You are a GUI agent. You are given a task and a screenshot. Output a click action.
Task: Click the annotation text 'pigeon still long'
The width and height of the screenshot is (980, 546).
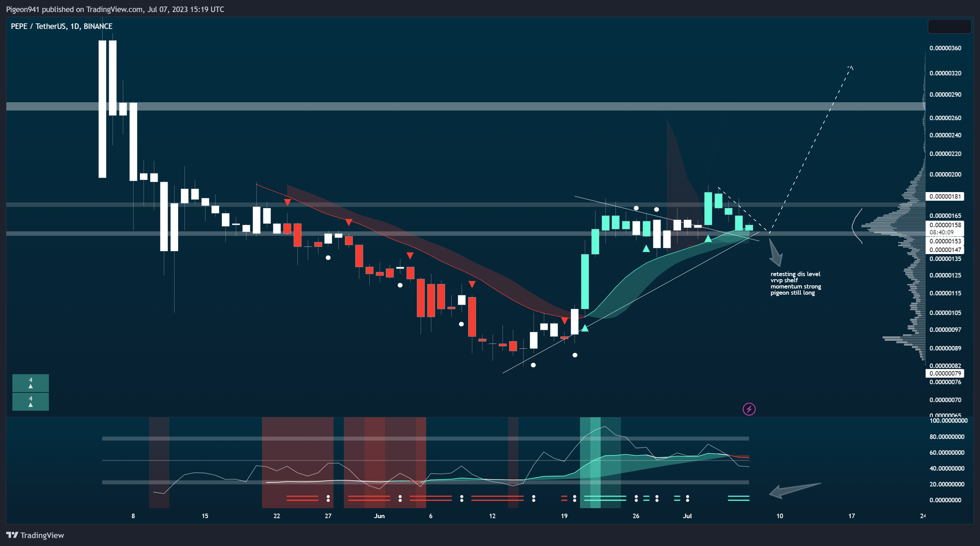[x=793, y=293]
